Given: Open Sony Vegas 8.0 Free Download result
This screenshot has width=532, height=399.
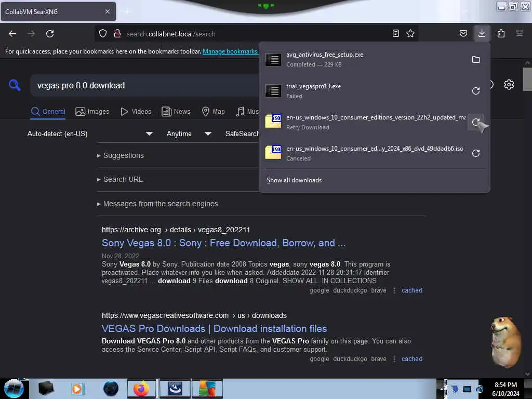Looking at the screenshot, I should 223,243.
